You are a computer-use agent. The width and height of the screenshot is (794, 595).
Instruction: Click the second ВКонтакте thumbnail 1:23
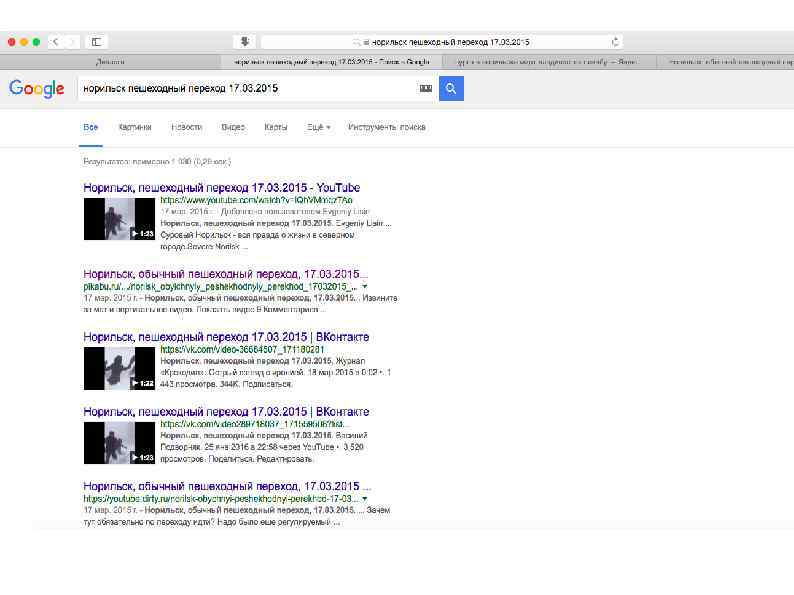[120, 443]
